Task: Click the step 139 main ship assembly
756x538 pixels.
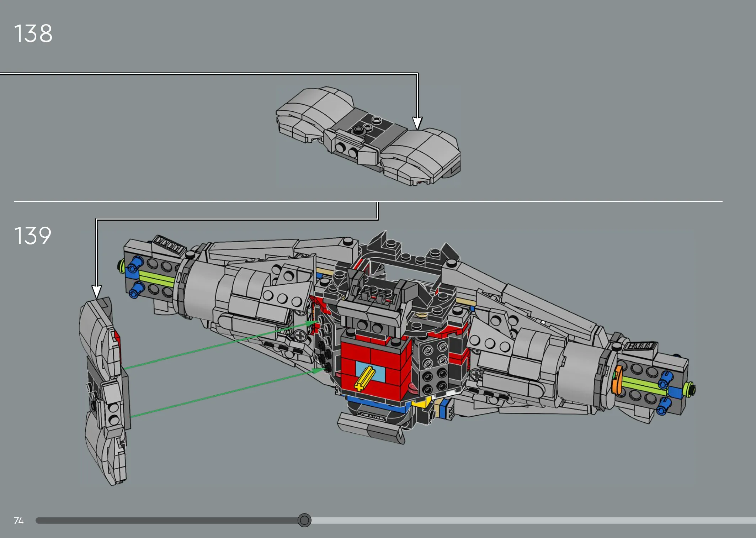Action: [x=406, y=337]
